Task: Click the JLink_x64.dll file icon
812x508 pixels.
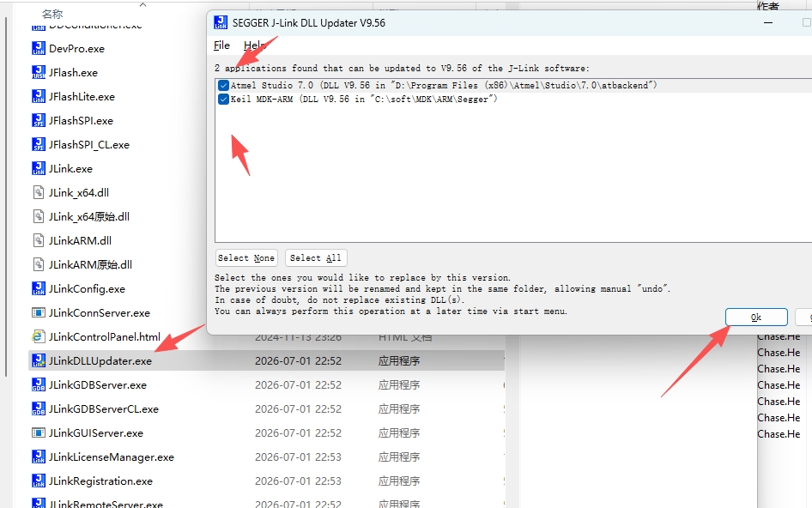Action: pyautogui.click(x=39, y=192)
